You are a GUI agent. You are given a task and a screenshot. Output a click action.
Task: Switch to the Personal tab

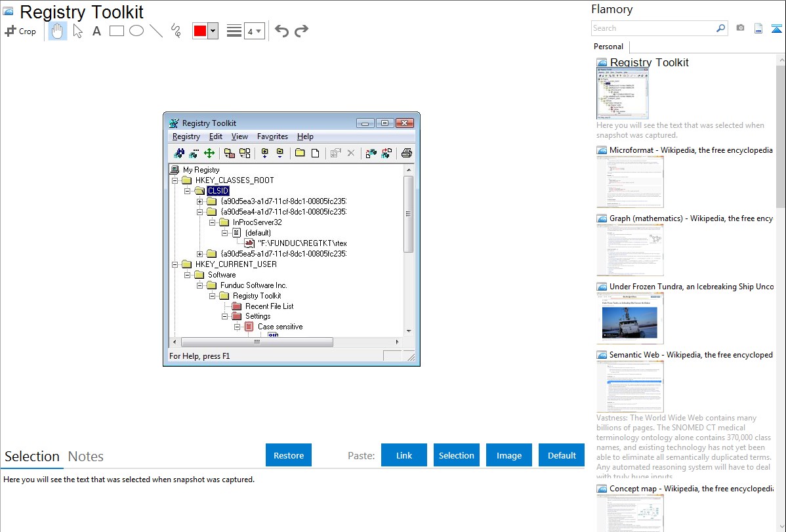609,47
